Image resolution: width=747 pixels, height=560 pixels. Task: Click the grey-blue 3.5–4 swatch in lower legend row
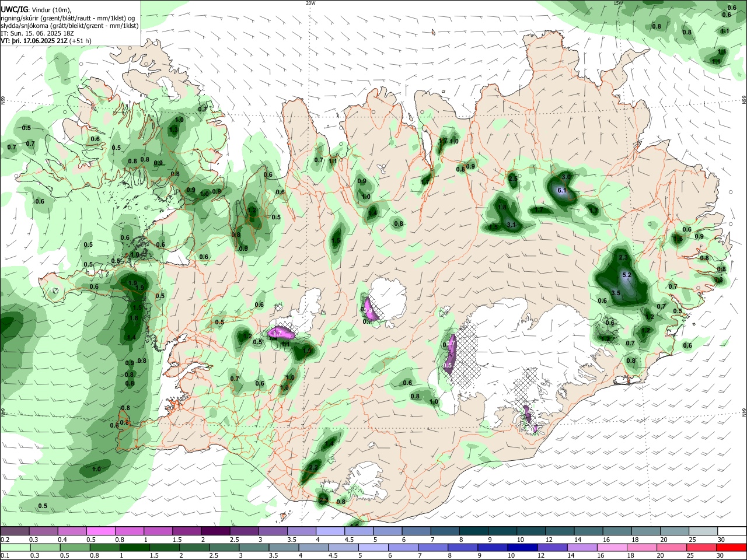coord(285,547)
